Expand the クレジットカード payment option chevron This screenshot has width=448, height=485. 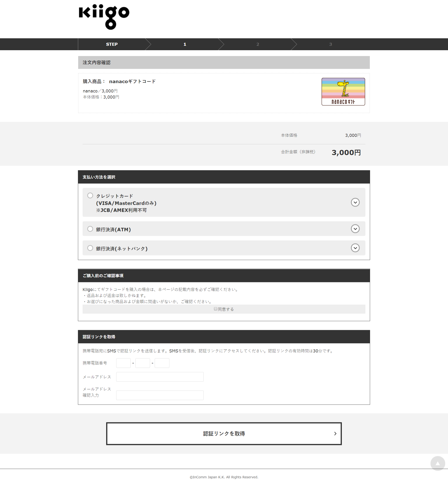[x=355, y=202]
